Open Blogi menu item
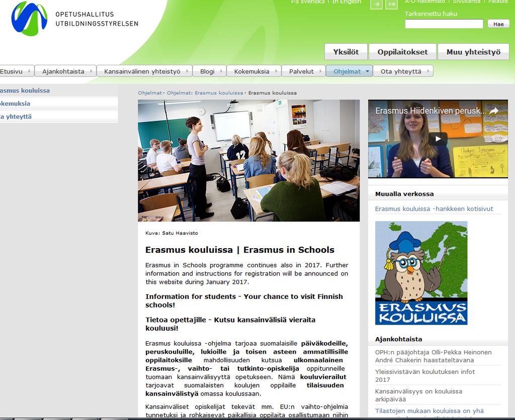 coord(210,71)
